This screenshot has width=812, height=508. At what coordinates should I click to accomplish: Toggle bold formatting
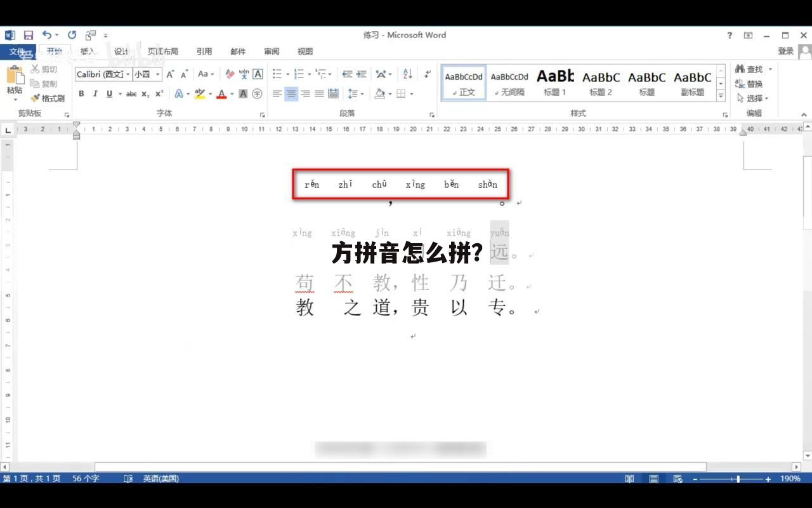pyautogui.click(x=81, y=94)
